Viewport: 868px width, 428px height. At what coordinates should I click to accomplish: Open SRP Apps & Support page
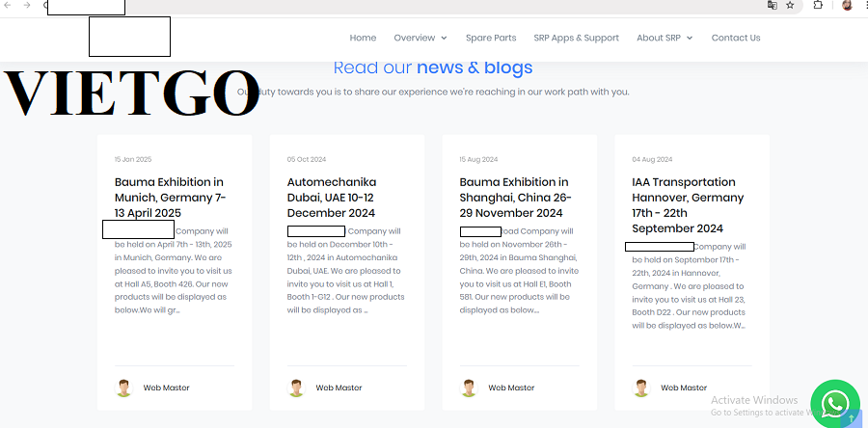click(576, 38)
